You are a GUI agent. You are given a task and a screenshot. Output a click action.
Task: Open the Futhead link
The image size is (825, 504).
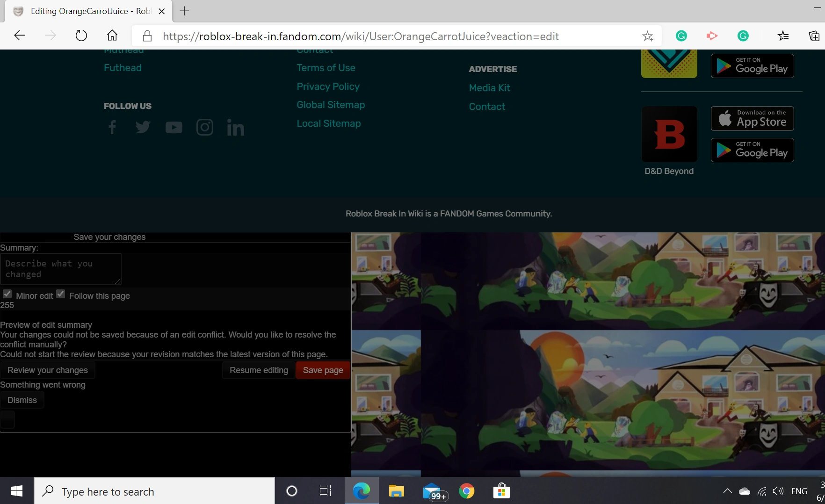coord(123,68)
